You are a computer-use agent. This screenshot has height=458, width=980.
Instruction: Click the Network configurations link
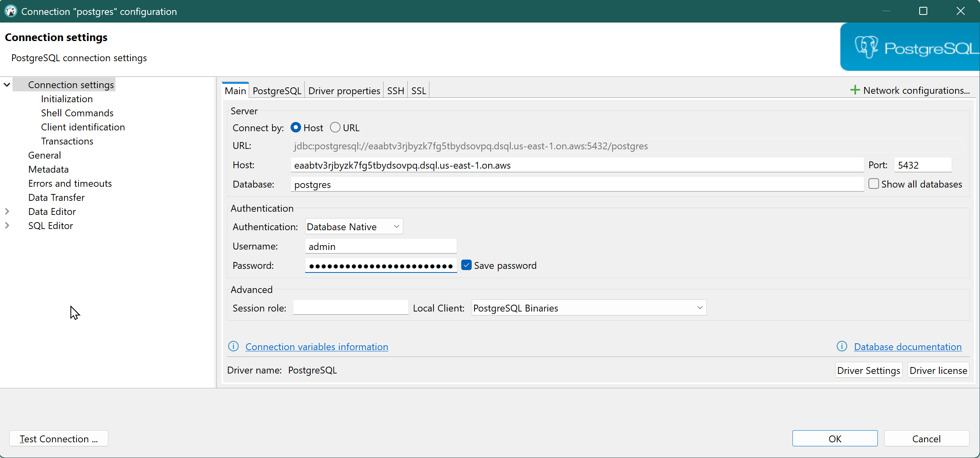[916, 90]
